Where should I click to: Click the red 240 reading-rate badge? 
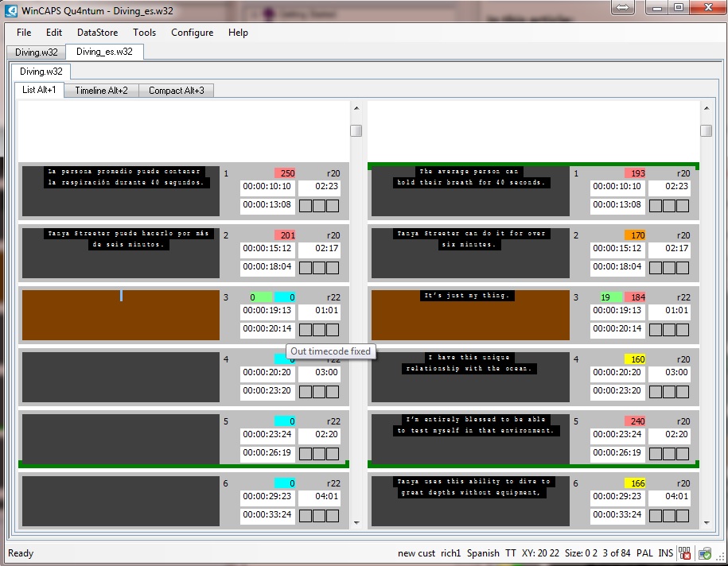[x=635, y=421]
